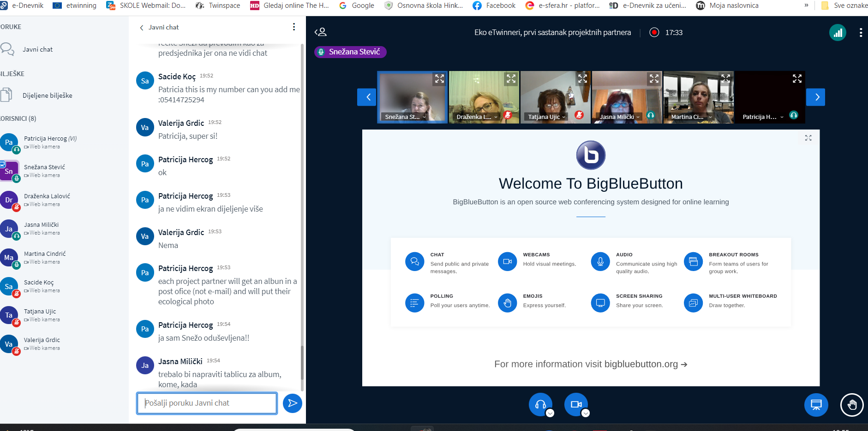Open Draženka L... webcam dropdown
868x431 pixels.
pos(477,117)
